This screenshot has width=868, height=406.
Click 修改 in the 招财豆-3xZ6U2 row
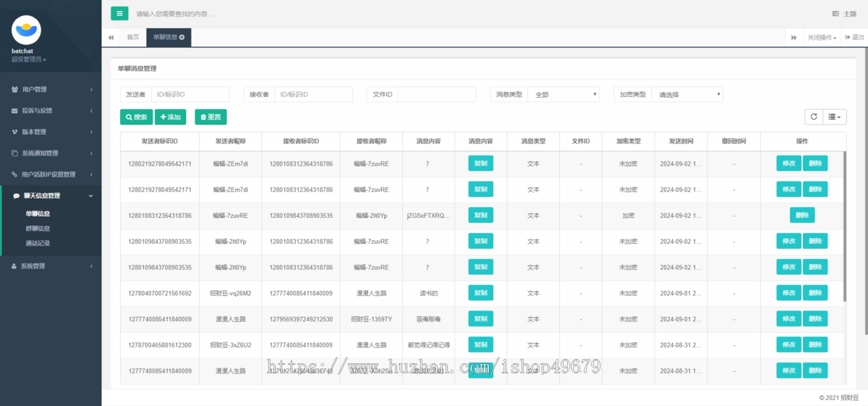(788, 345)
